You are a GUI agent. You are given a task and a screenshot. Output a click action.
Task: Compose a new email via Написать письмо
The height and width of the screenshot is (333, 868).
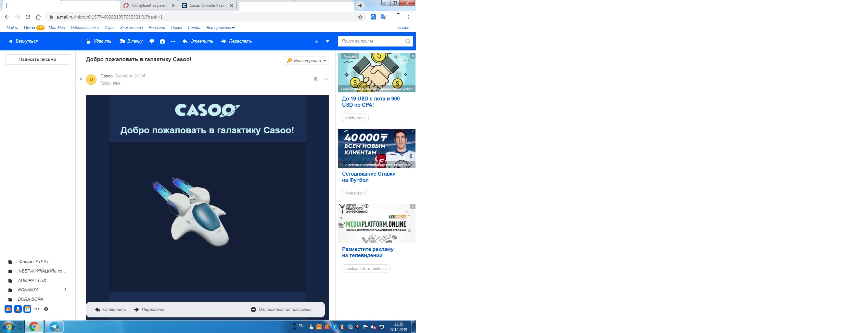point(38,60)
